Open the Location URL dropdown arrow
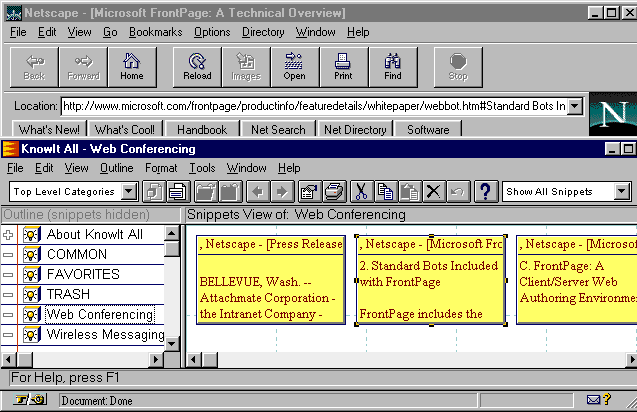The height and width of the screenshot is (412, 637). (x=575, y=106)
